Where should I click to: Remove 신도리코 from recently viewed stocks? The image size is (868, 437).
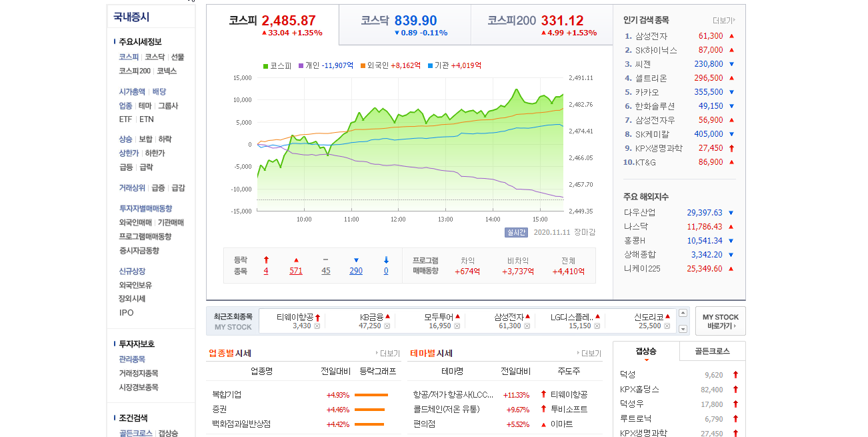click(x=667, y=326)
